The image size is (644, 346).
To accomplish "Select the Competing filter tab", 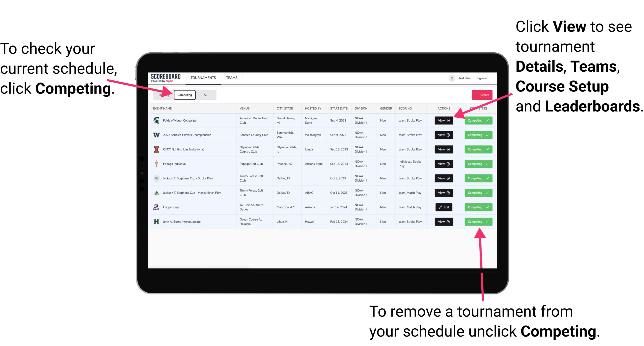I will click(184, 95).
